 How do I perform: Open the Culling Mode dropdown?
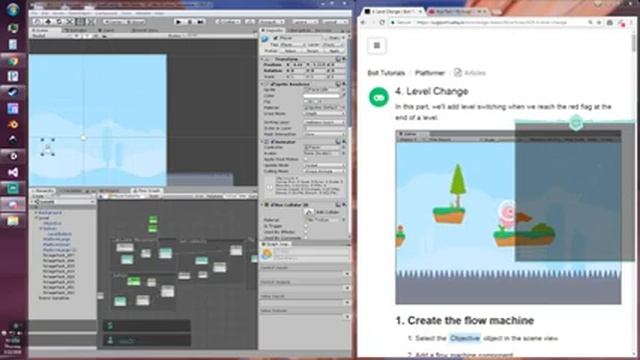(324, 171)
